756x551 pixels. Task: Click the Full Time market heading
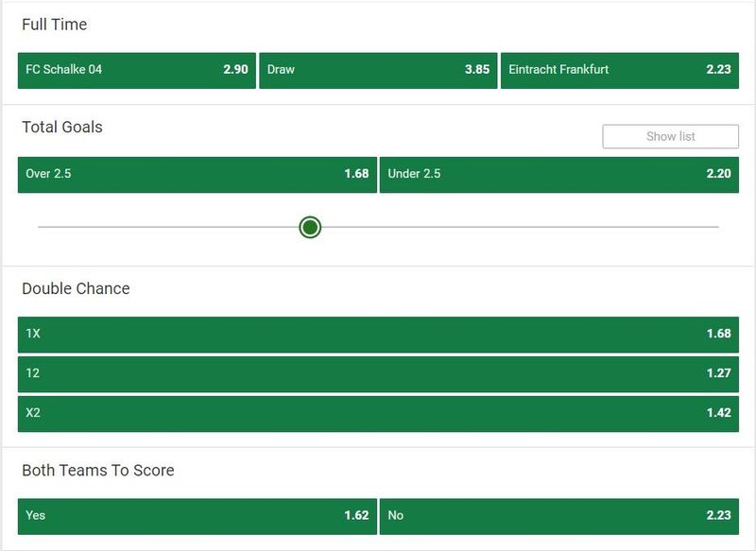pyautogui.click(x=55, y=25)
